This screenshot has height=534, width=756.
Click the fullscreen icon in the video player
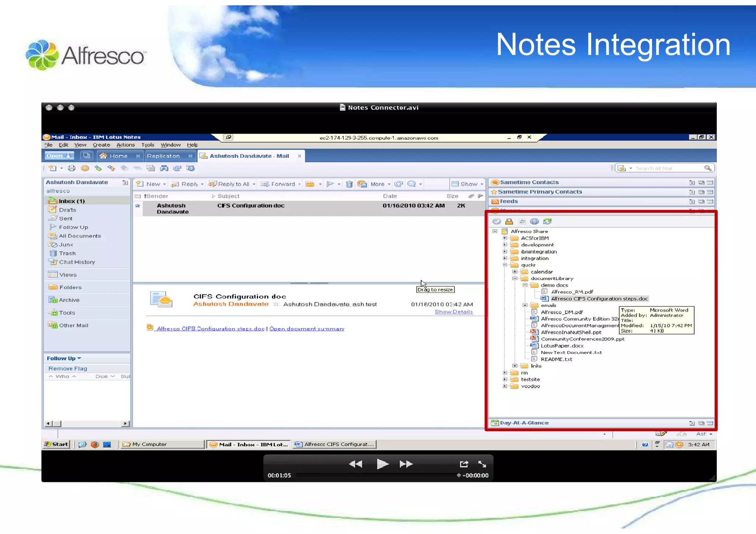482,464
